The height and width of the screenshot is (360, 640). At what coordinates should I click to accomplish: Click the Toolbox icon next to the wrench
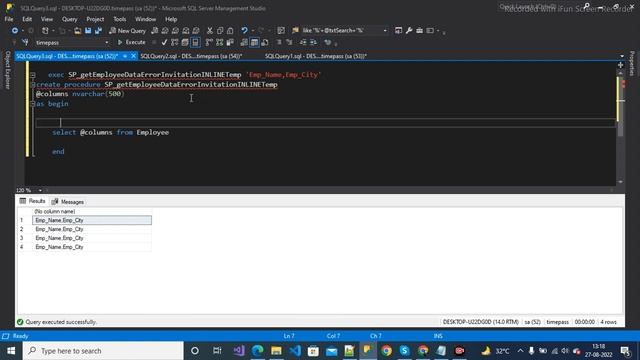point(419,31)
